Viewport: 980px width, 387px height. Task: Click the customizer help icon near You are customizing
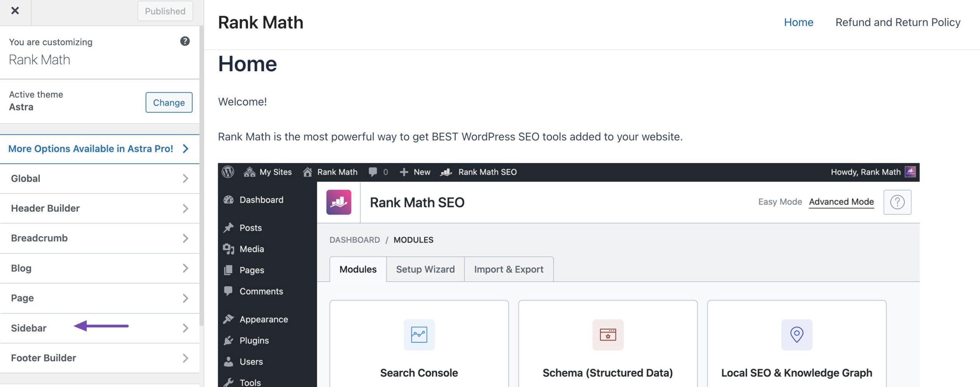click(185, 42)
